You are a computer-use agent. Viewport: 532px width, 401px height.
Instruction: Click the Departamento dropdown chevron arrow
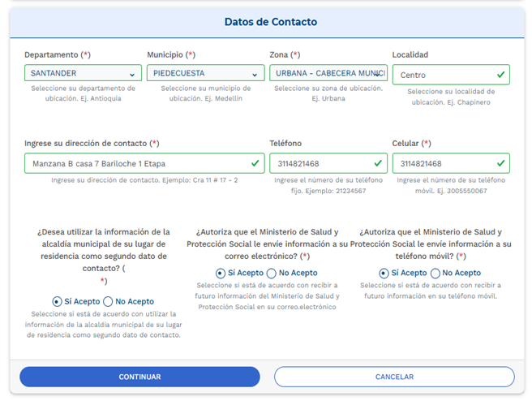tap(132, 75)
